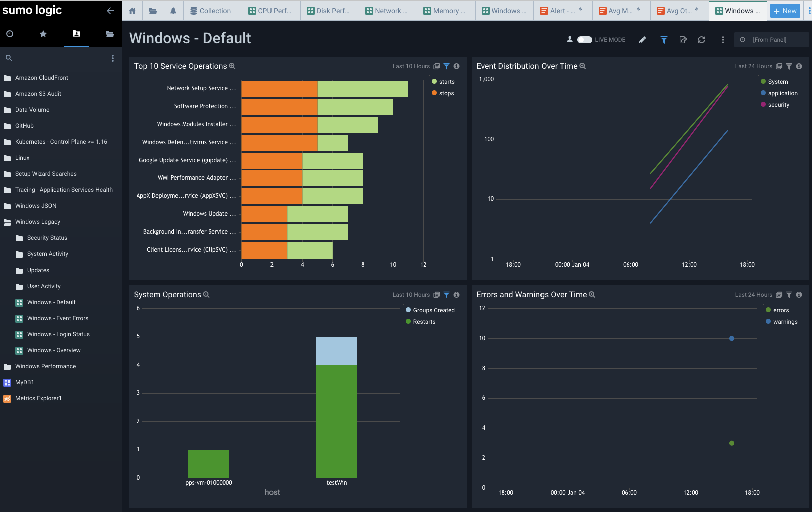The width and height of the screenshot is (812, 512).
Task: Toggle the errors series in legend
Action: tap(777, 310)
